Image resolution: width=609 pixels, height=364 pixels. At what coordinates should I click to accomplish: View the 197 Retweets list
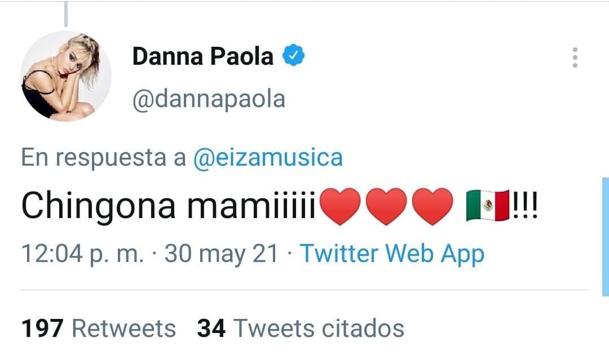(x=99, y=328)
